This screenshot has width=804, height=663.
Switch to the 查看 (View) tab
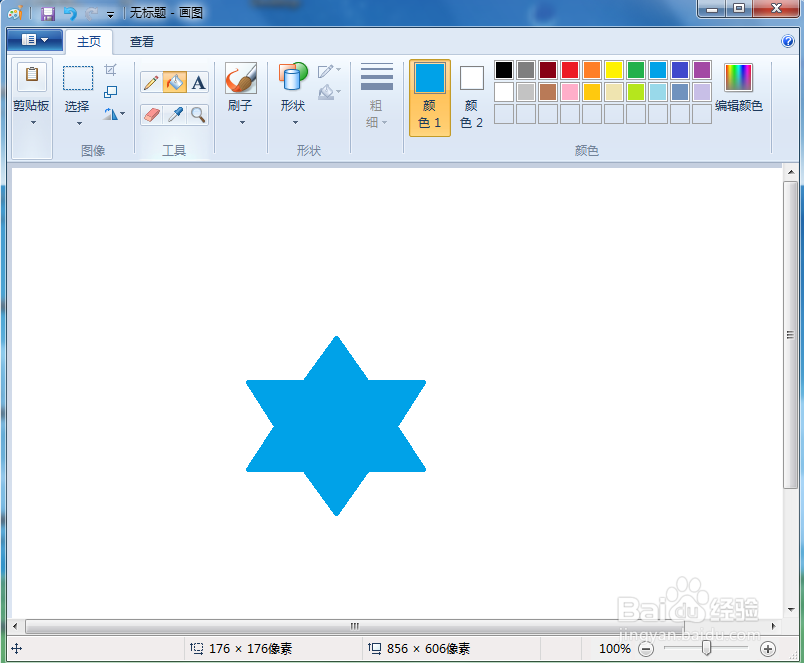tap(142, 42)
